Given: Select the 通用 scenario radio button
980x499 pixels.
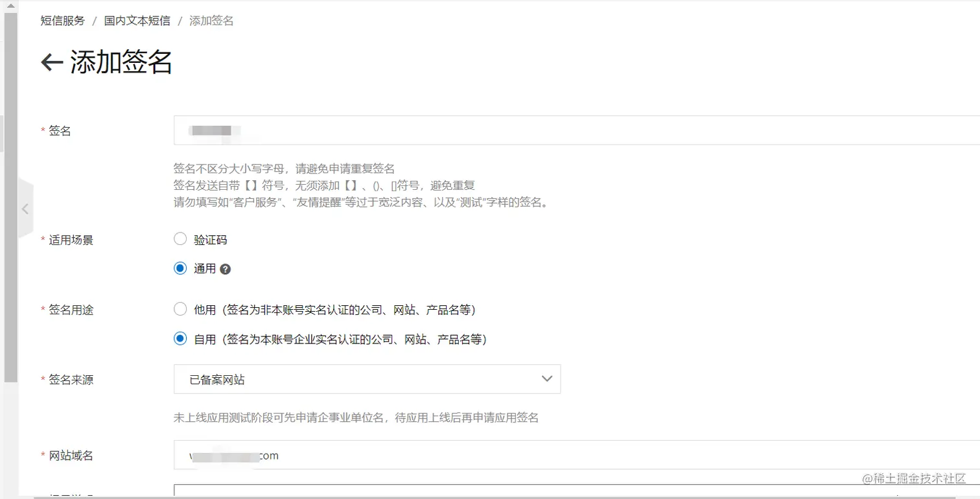Looking at the screenshot, I should pyautogui.click(x=180, y=268).
